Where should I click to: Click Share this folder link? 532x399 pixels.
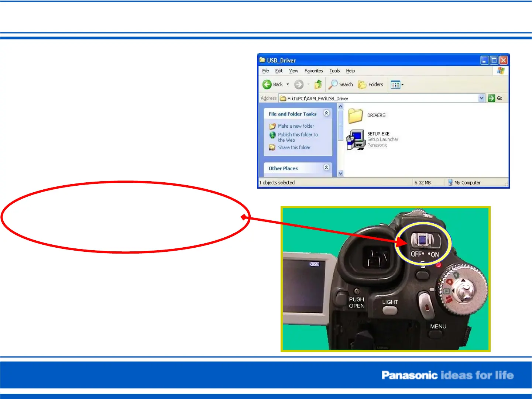(x=294, y=148)
